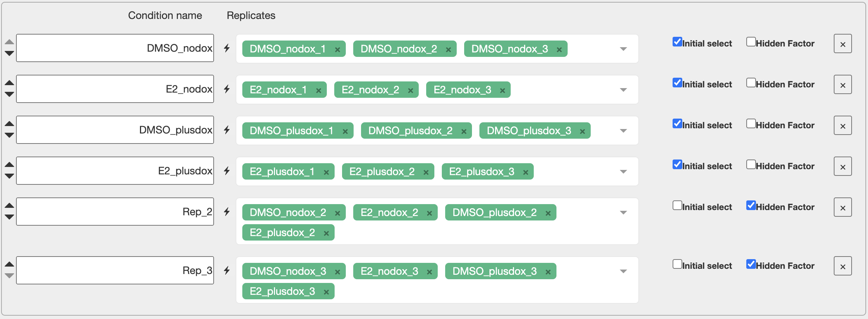Click the E2_plusdox condition name field
The width and height of the screenshot is (868, 319).
click(115, 171)
